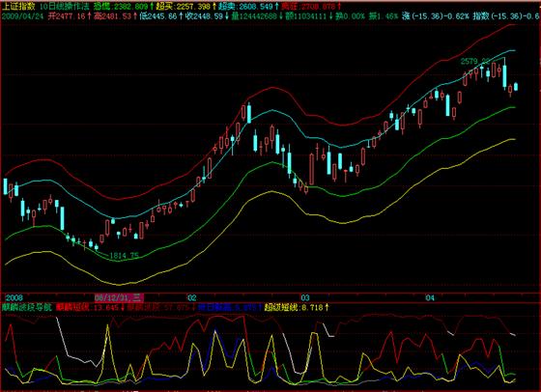
Task: Click the 10日线操作法 indicator name
Action: point(64,6)
